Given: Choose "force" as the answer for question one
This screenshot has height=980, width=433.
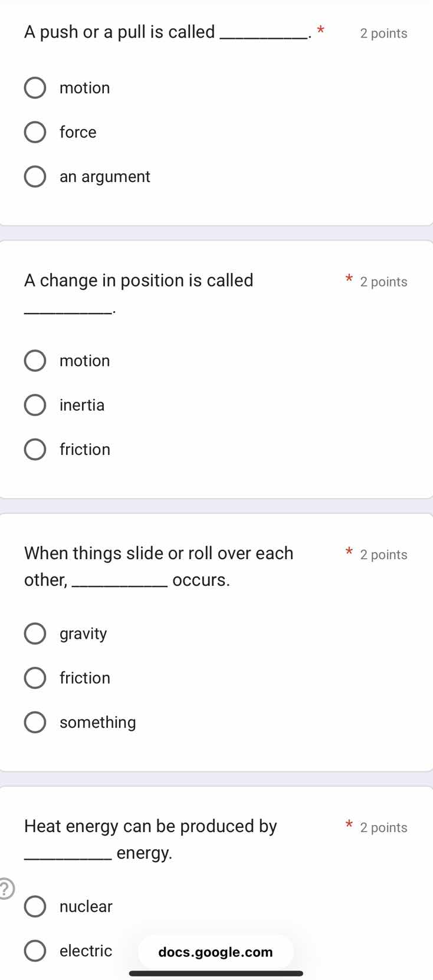Looking at the screenshot, I should (35, 132).
